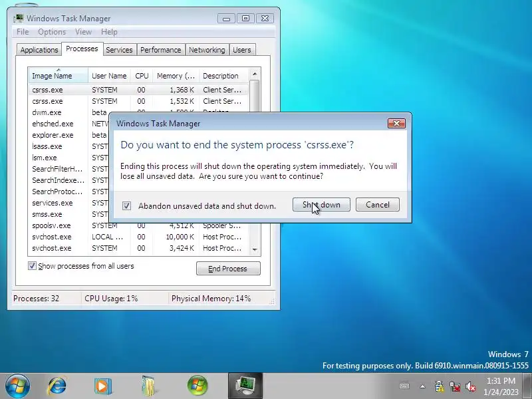This screenshot has width=532, height=399.
Task: Click the network status tray icon
Action: pyautogui.click(x=455, y=386)
